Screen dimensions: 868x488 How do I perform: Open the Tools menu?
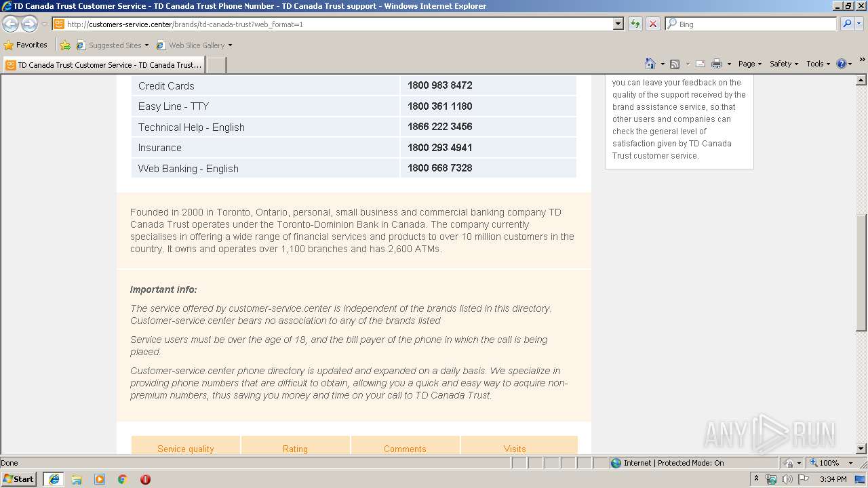point(818,64)
